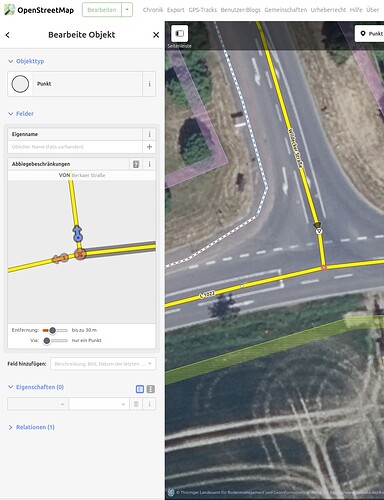Open the Hilfe link
384x500 pixels.
pyautogui.click(x=356, y=10)
